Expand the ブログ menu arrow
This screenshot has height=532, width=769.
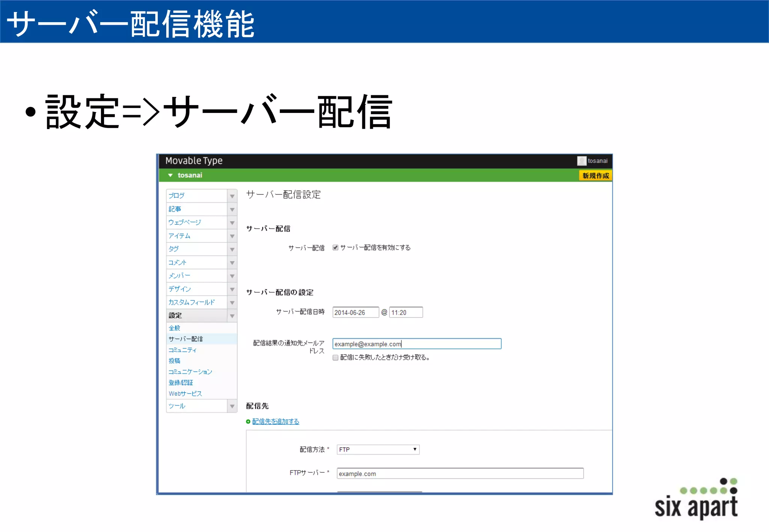click(x=232, y=196)
